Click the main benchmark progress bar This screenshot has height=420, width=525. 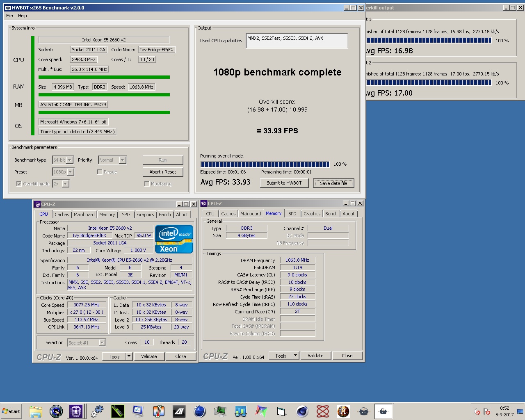pos(265,164)
